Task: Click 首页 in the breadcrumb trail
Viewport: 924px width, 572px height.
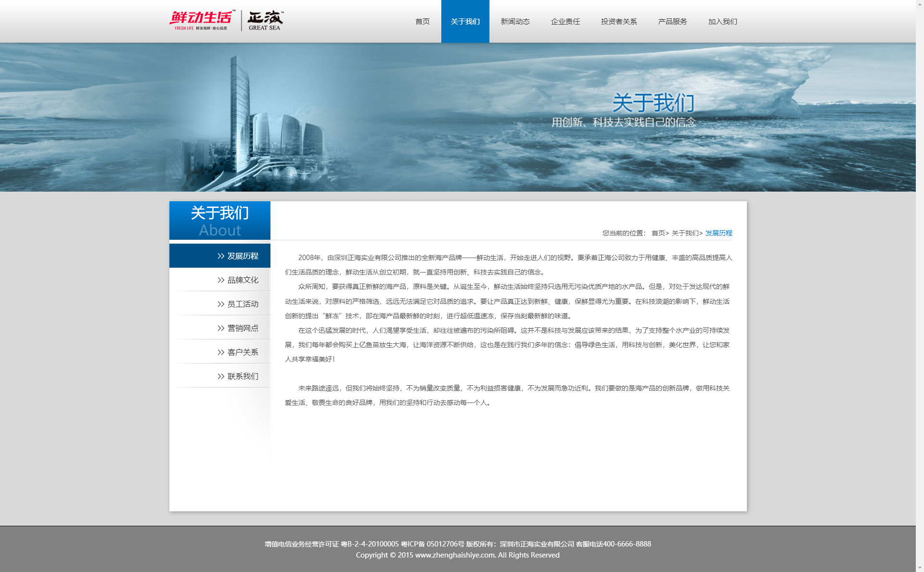Action: pyautogui.click(x=658, y=233)
